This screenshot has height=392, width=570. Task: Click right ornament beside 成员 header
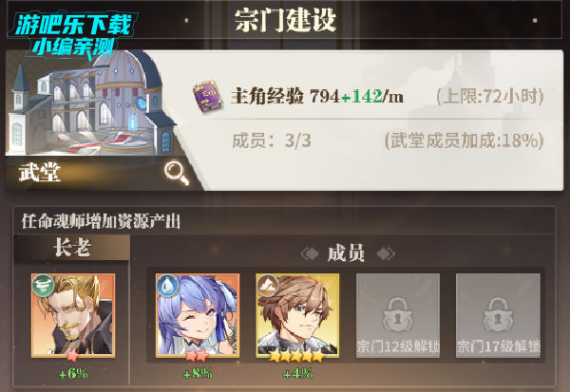386,253
